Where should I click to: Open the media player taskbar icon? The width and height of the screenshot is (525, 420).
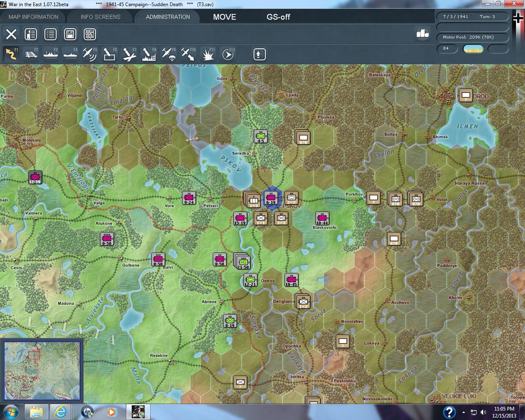[x=111, y=412]
